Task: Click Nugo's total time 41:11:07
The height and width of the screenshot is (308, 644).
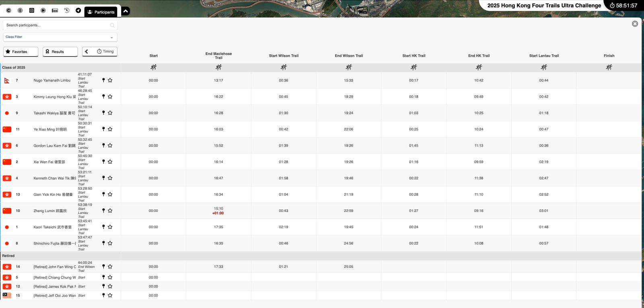Action: coord(85,74)
